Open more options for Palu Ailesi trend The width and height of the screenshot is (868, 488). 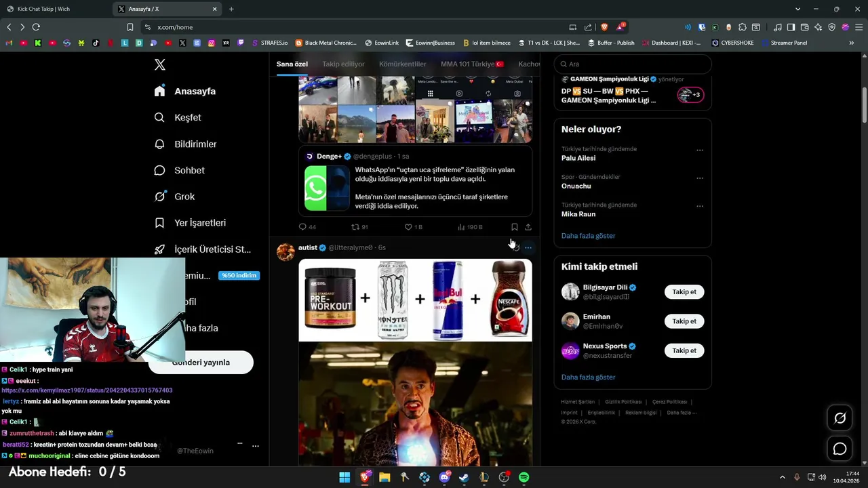pos(700,150)
